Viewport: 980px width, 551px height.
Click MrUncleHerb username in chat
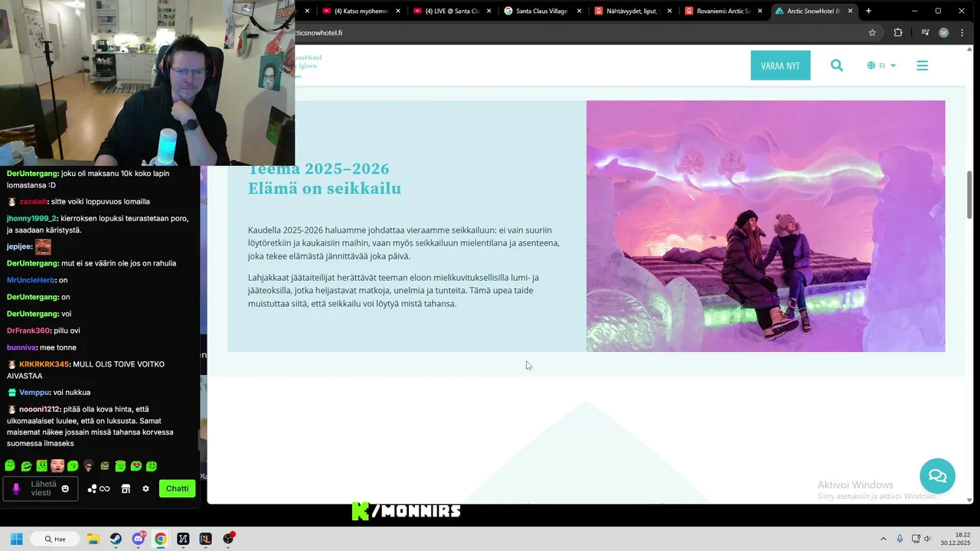(31, 280)
